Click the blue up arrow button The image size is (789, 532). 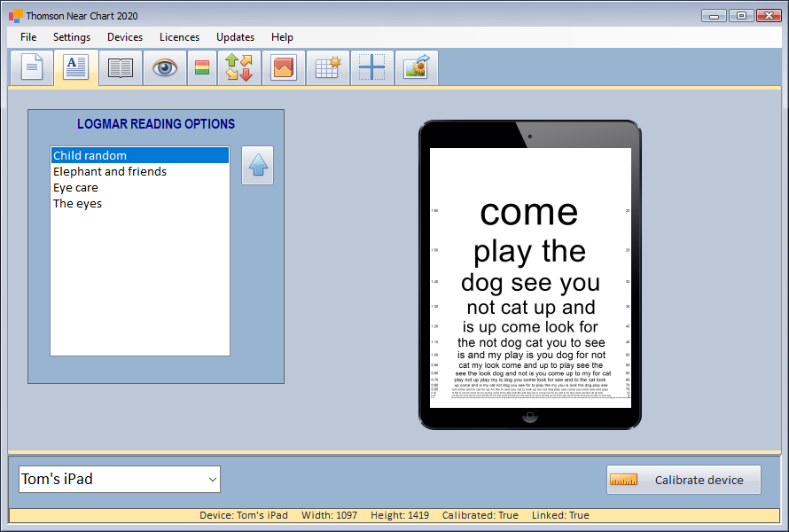point(258,166)
